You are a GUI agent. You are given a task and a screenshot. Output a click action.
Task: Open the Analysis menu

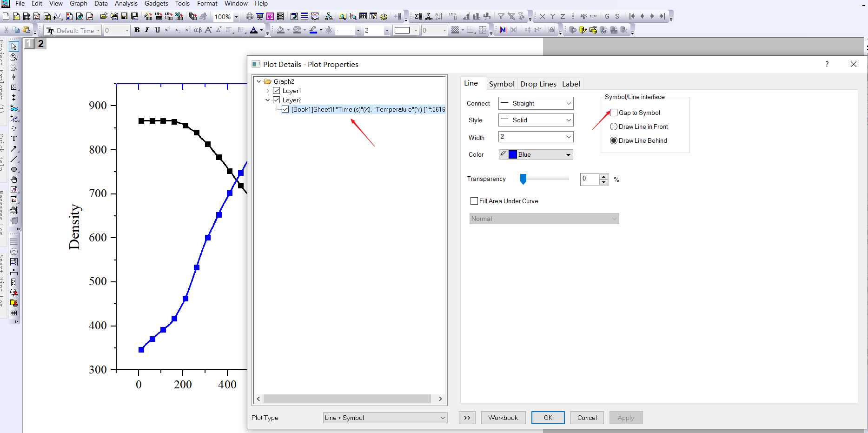[126, 3]
